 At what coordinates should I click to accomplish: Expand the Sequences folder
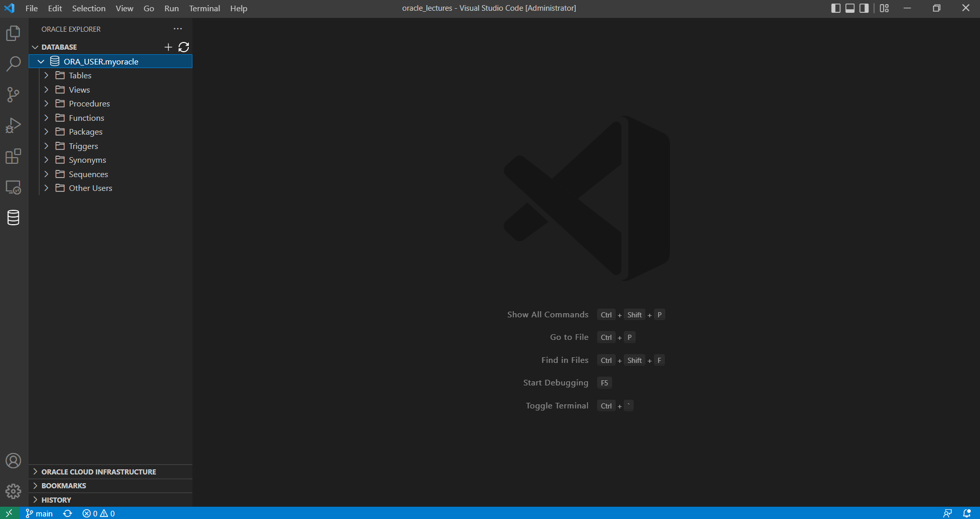(46, 174)
